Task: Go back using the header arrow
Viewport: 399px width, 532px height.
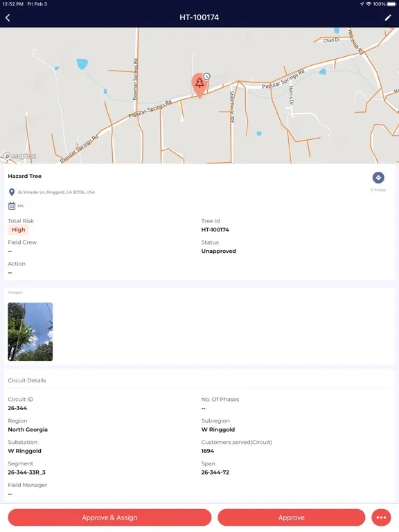Action: (x=8, y=17)
